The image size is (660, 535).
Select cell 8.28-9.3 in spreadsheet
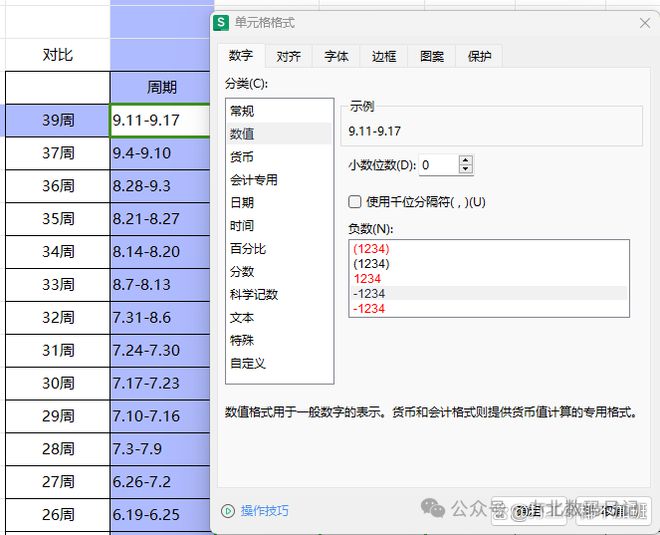coord(160,186)
